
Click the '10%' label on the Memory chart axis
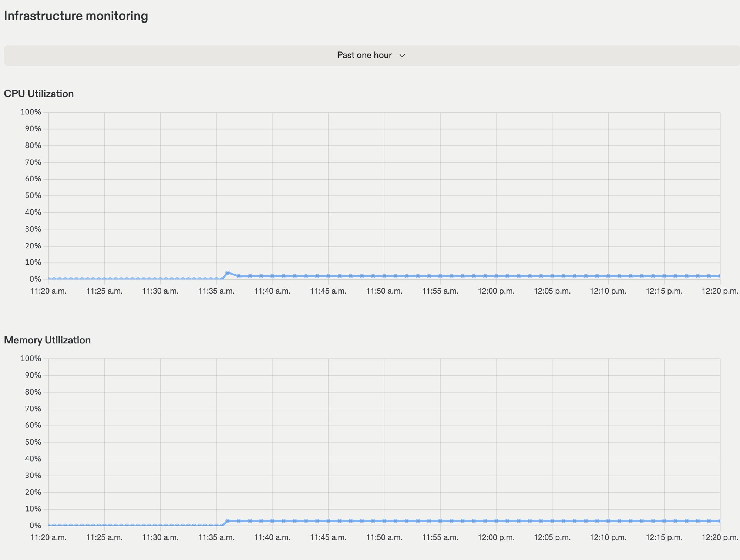(33, 509)
